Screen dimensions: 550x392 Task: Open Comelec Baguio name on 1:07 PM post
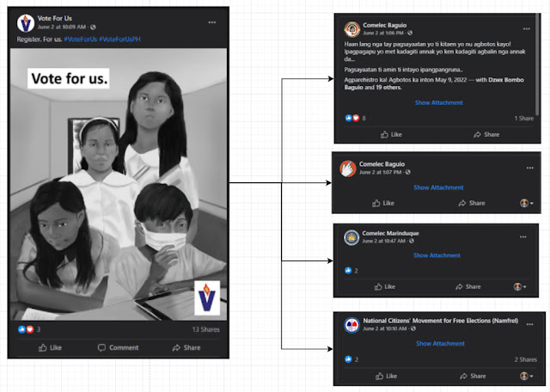(382, 164)
